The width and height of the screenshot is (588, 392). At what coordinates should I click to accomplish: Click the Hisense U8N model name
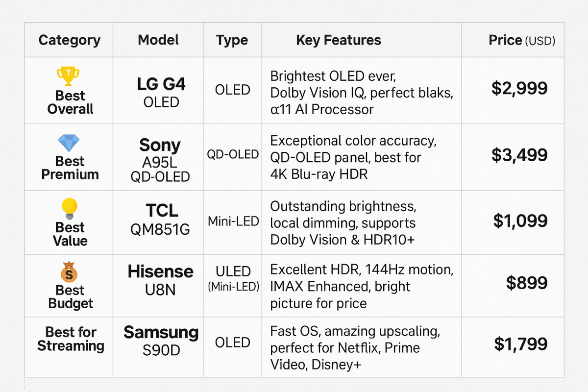pyautogui.click(x=161, y=280)
